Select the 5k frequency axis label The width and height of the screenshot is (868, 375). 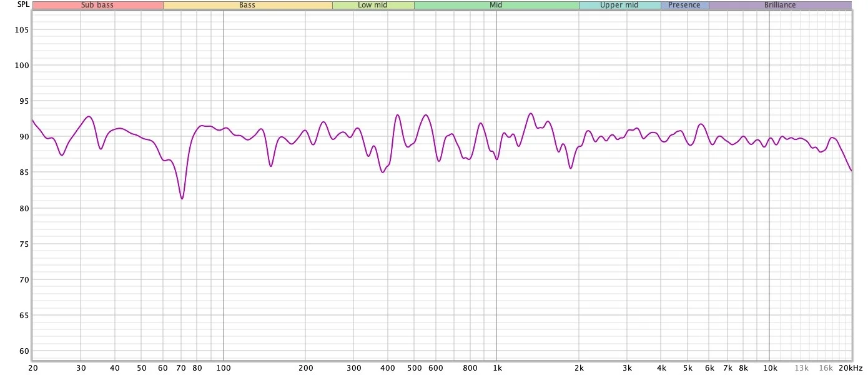(x=688, y=367)
